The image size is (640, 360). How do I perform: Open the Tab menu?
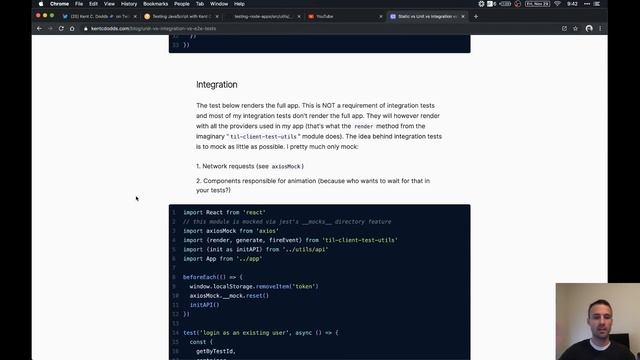(x=200, y=4)
